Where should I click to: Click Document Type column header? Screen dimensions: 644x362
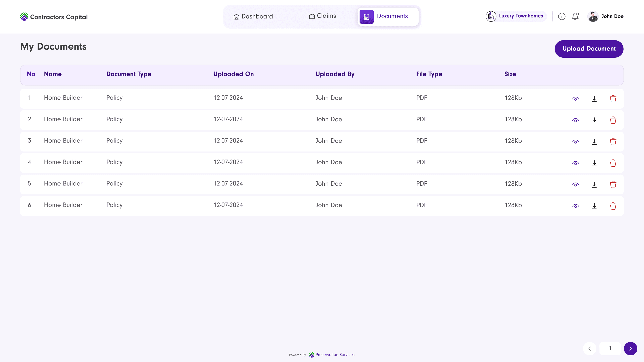pos(129,74)
